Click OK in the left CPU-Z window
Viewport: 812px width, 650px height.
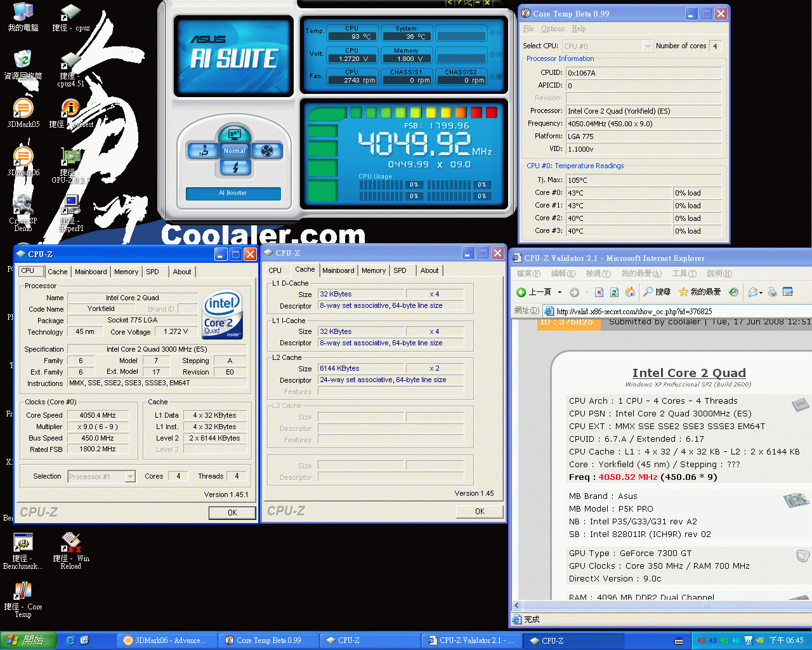tap(232, 513)
